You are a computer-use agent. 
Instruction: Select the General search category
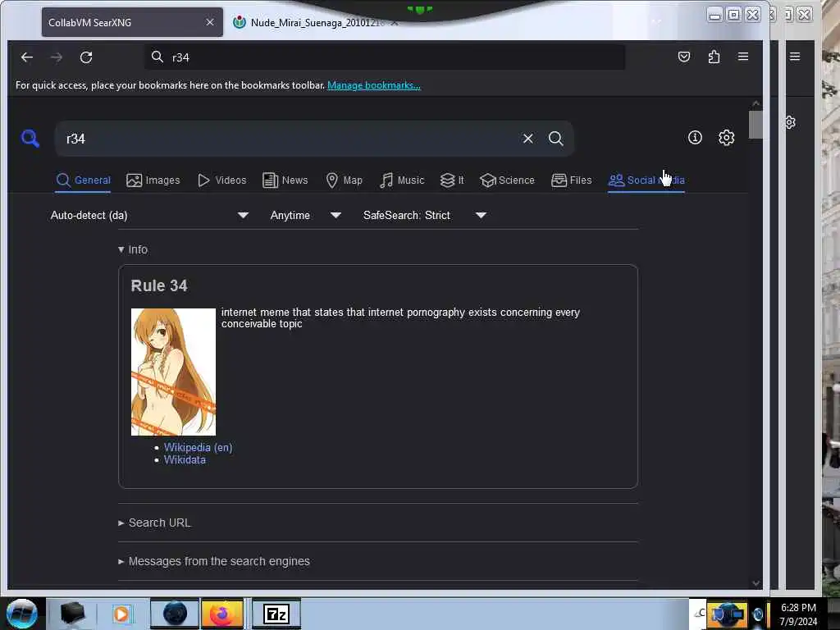(84, 180)
